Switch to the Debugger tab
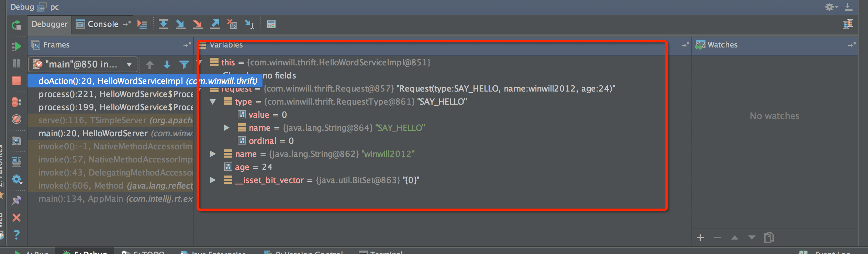The image size is (868, 254). (x=49, y=24)
